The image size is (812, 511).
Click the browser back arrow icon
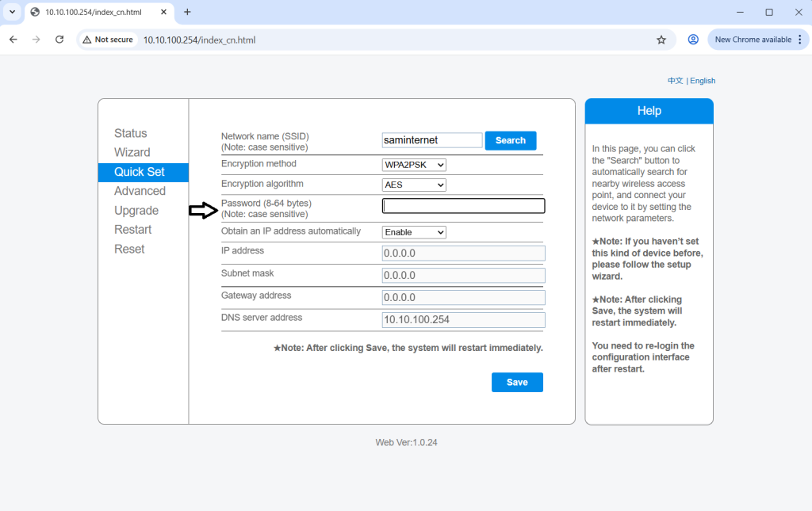[13, 40]
